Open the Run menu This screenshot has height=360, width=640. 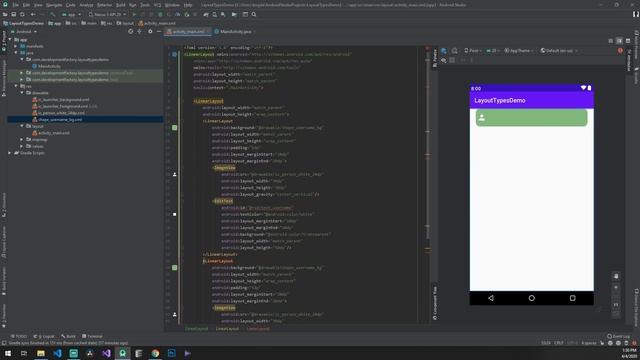pyautogui.click(x=133, y=5)
